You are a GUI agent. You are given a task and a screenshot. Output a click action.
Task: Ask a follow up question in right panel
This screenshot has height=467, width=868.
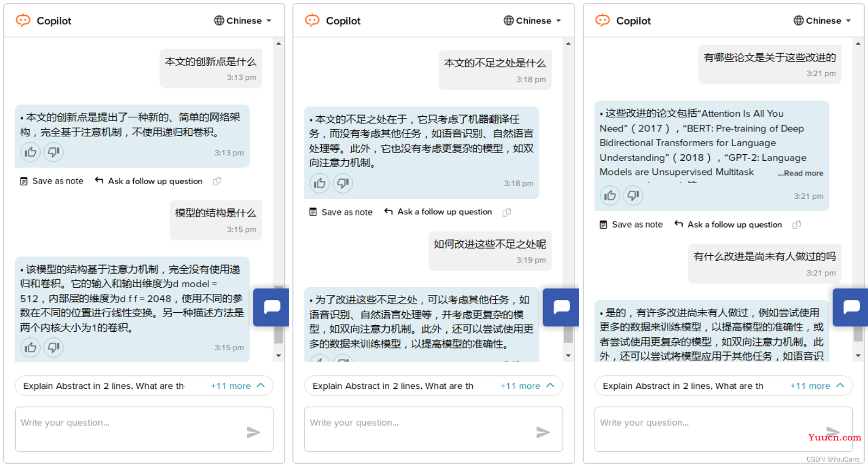click(x=728, y=225)
